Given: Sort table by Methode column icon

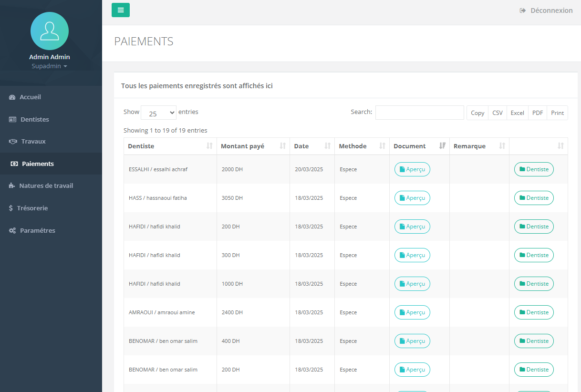Looking at the screenshot, I should [x=382, y=146].
